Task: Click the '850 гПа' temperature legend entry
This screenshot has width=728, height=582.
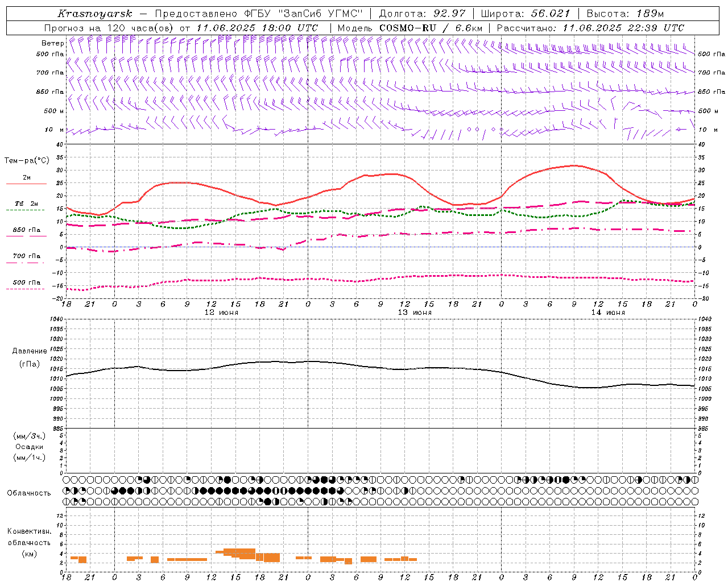Action: pyautogui.click(x=27, y=230)
